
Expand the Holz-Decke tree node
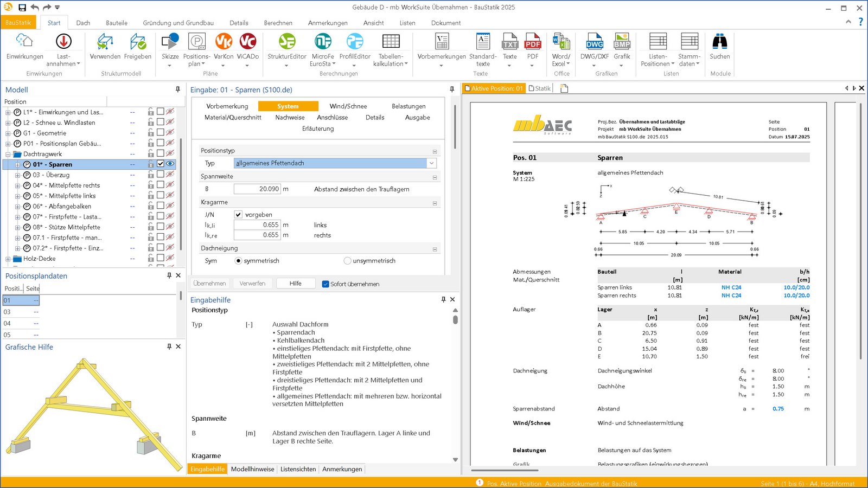coord(8,259)
